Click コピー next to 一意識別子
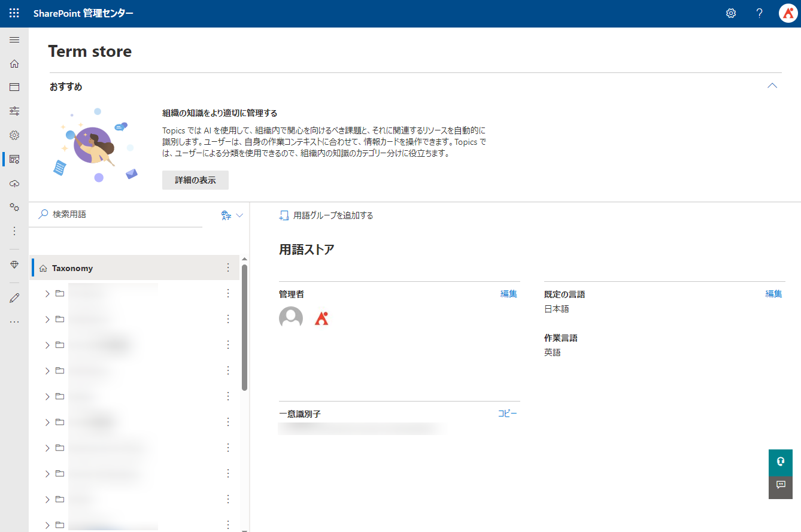 [508, 414]
